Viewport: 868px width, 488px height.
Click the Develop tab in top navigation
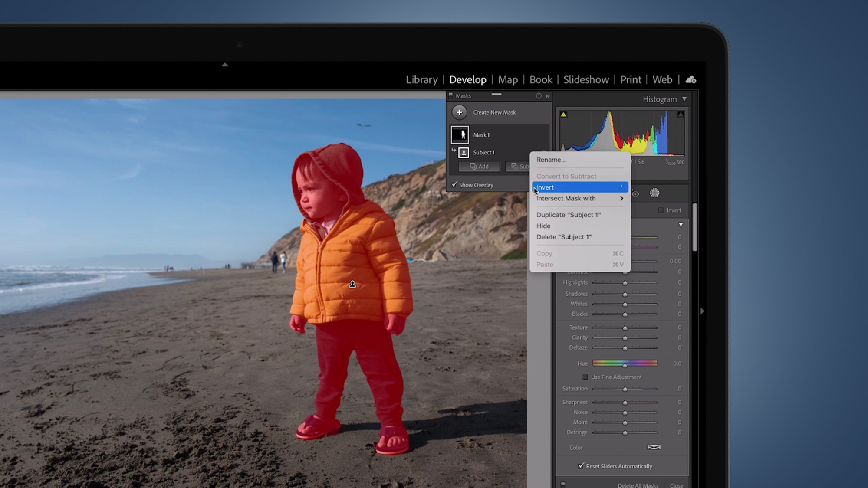467,79
